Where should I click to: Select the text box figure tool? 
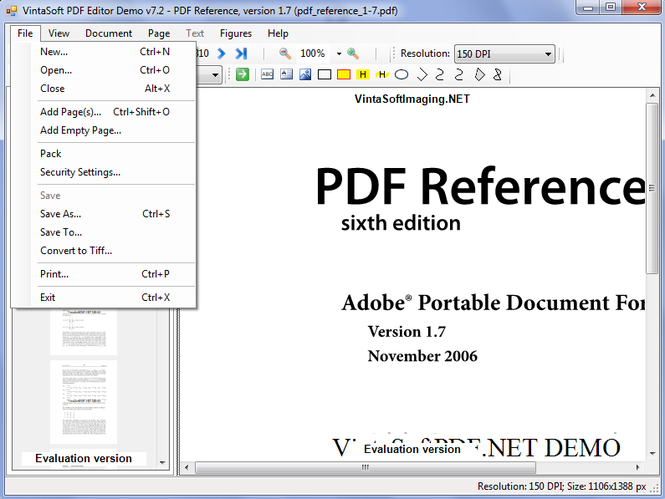(286, 75)
